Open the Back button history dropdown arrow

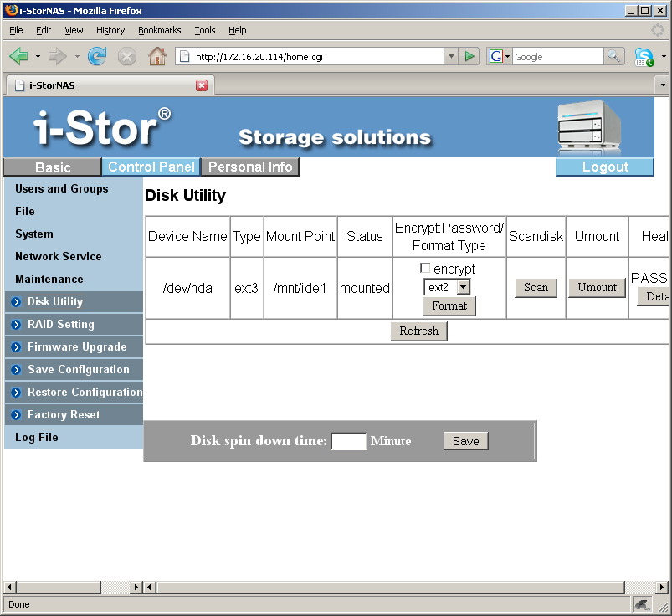[38, 56]
